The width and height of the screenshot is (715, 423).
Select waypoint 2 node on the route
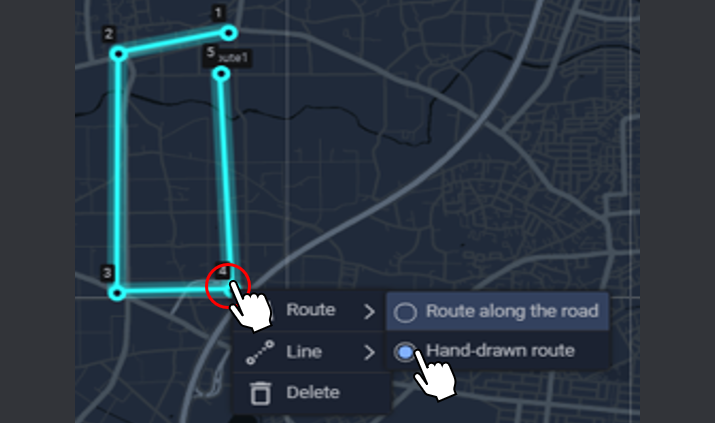tap(119, 54)
